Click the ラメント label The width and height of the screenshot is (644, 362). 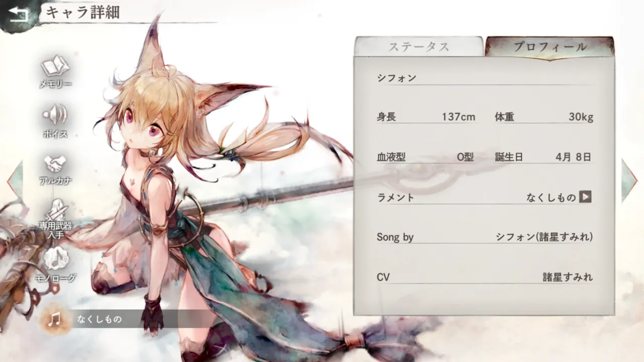point(395,198)
